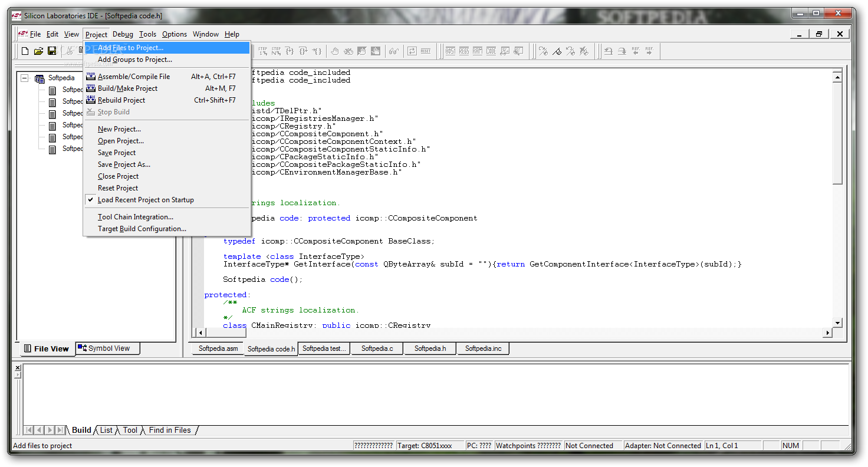Click the Not Connected status bar text
The width and height of the screenshot is (868, 467).
[x=589, y=446]
